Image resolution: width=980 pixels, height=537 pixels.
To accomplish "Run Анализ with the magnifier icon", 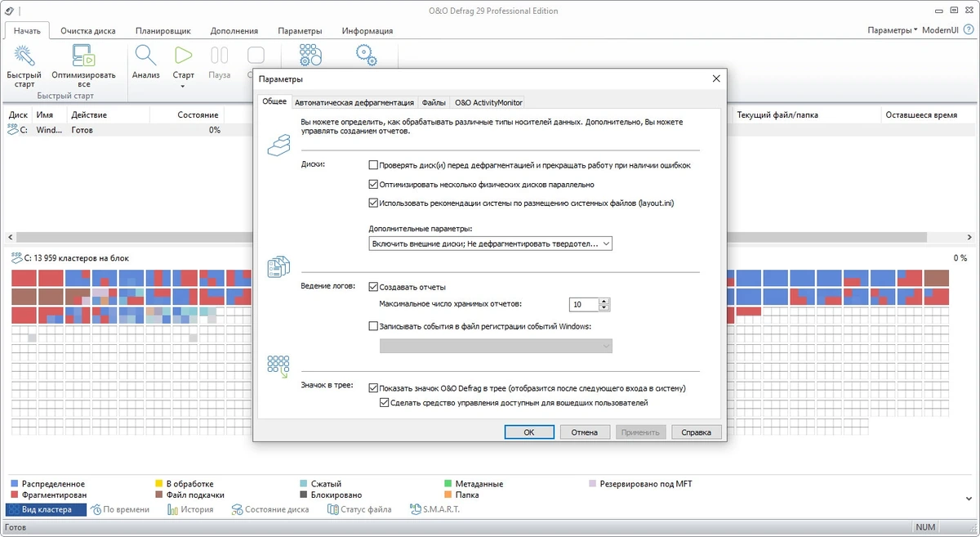I will coord(145,56).
